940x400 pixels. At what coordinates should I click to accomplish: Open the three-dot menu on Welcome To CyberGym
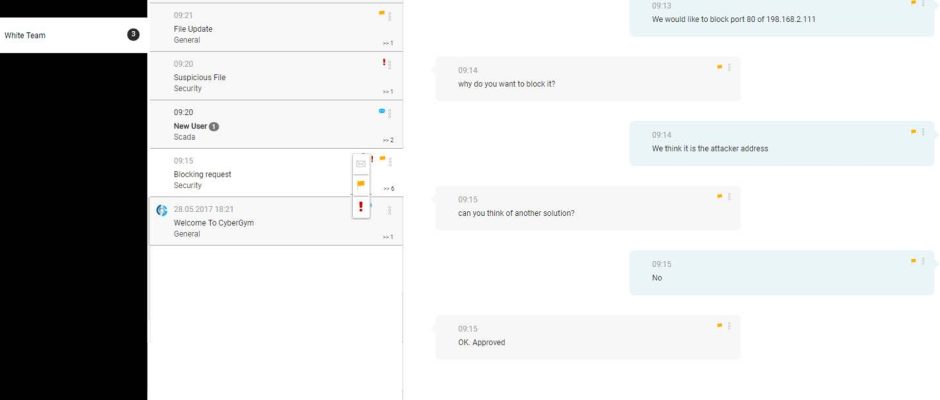[390, 210]
